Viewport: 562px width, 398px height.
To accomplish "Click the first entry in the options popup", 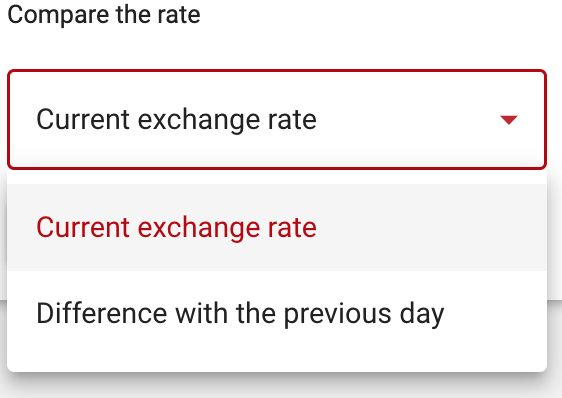I will tap(277, 227).
